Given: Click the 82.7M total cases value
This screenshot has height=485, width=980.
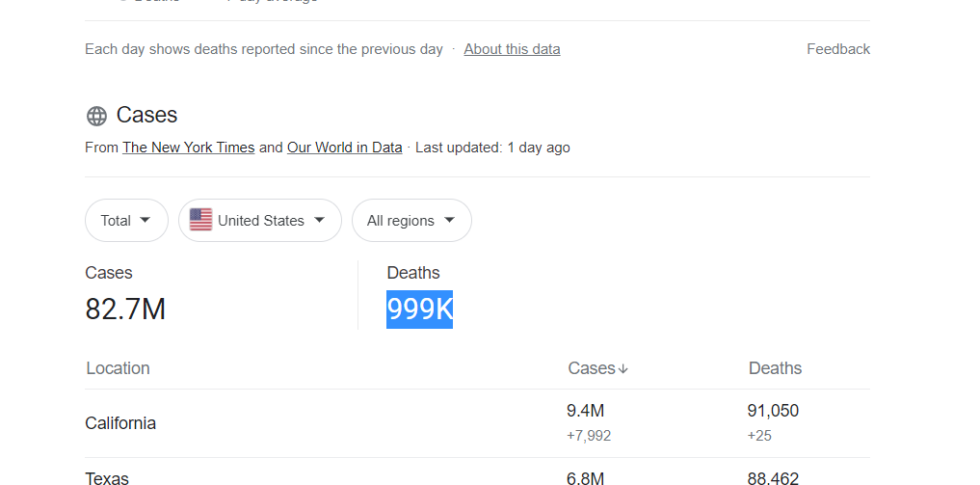Looking at the screenshot, I should (125, 310).
